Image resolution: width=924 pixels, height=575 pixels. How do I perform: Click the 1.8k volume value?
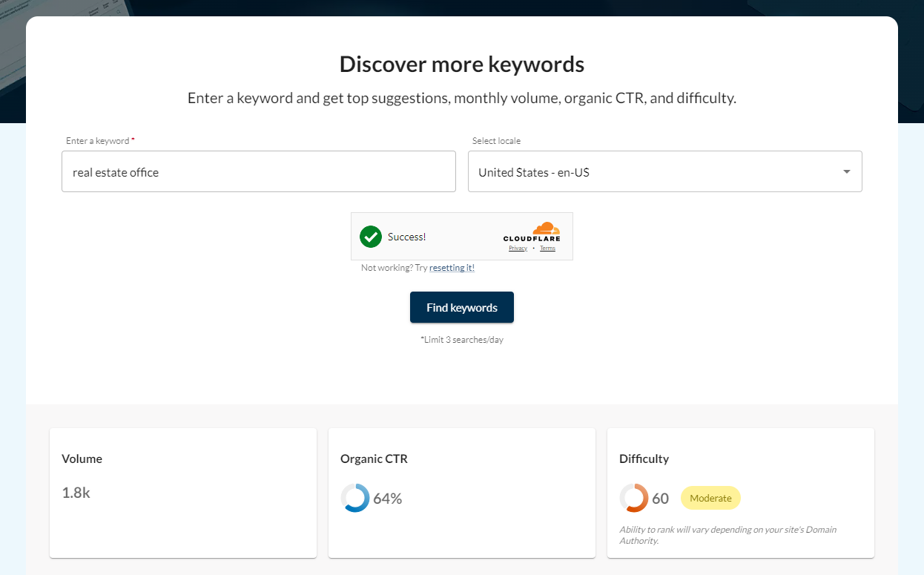(x=76, y=493)
